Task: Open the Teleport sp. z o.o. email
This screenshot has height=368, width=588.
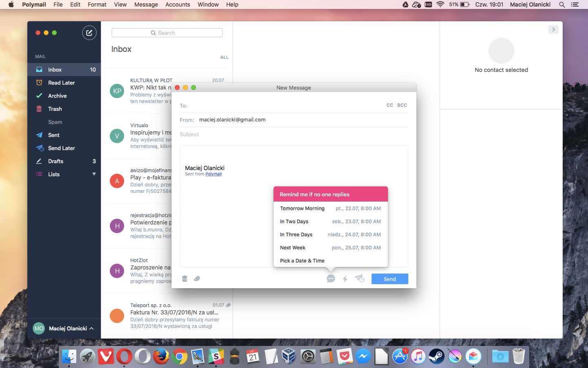Action: tap(169, 316)
